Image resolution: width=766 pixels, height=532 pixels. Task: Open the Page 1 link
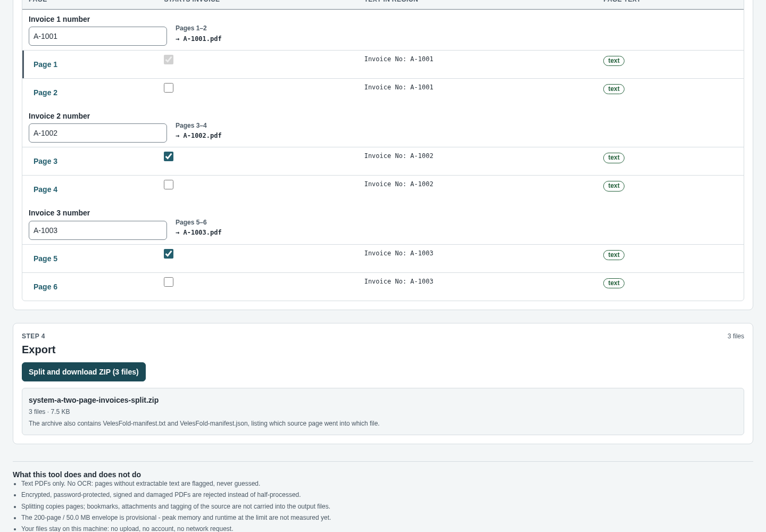[45, 64]
